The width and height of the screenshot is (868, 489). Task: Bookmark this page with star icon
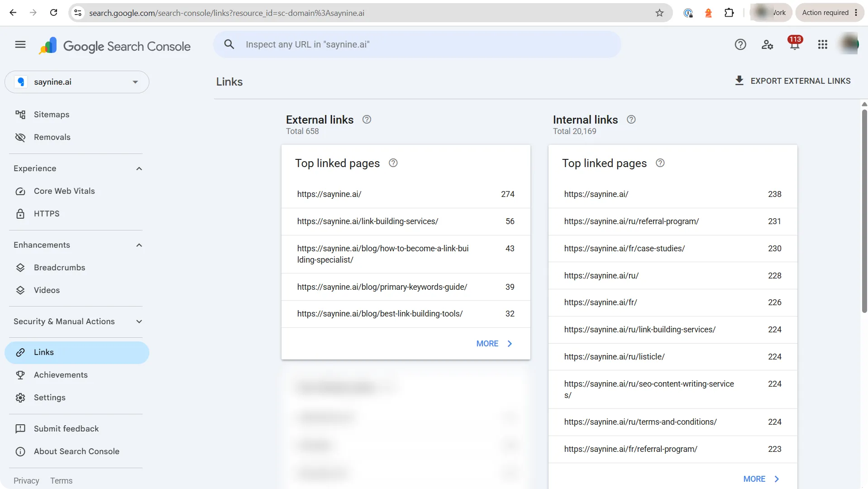(660, 13)
